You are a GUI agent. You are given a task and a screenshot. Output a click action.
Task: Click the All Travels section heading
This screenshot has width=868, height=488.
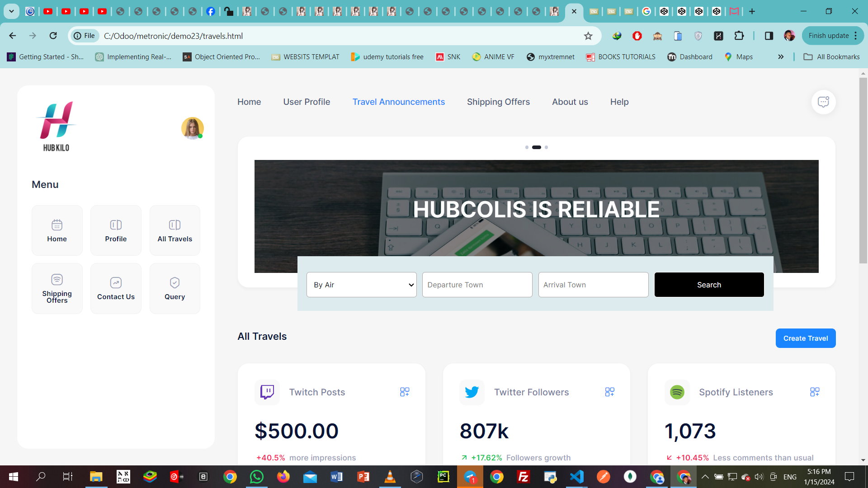point(262,337)
